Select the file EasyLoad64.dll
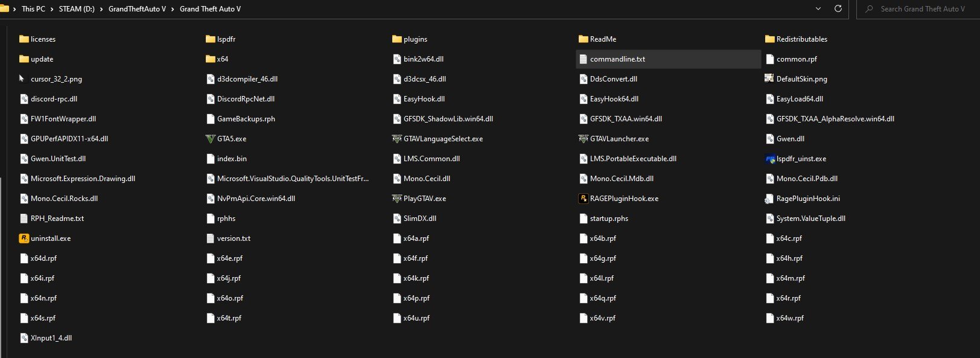The width and height of the screenshot is (980, 358). [800, 99]
